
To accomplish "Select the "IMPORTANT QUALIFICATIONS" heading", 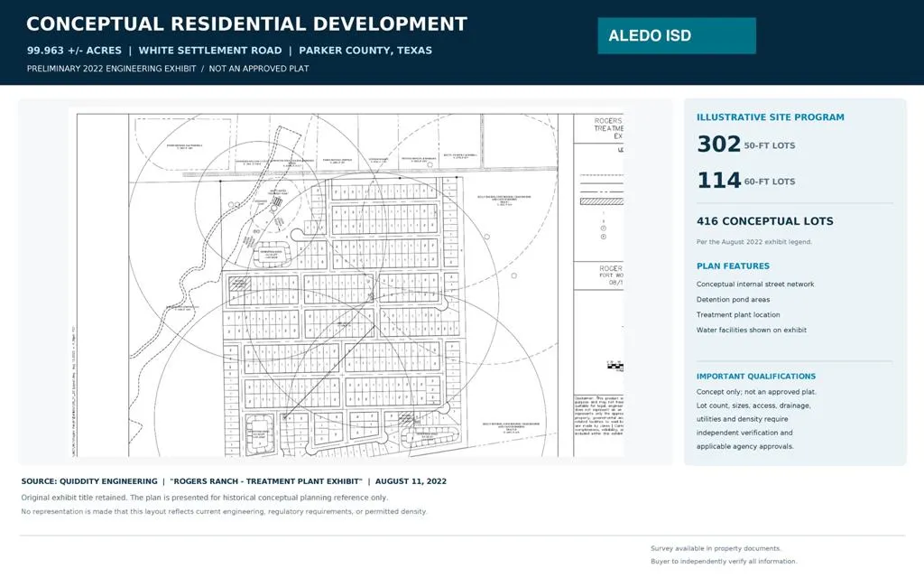I will pos(756,377).
